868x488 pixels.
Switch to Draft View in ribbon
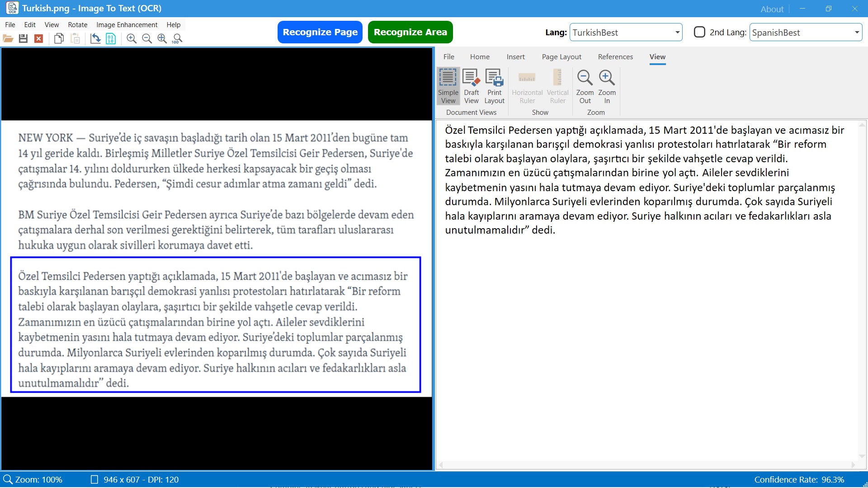pyautogui.click(x=471, y=86)
